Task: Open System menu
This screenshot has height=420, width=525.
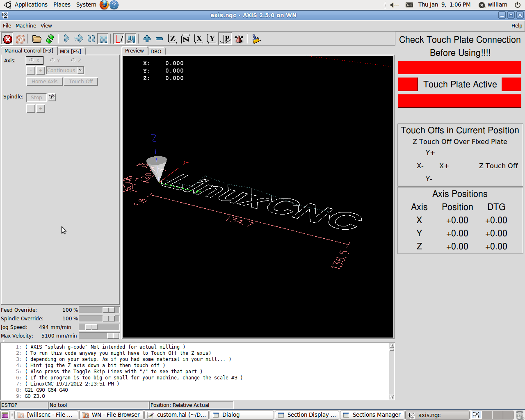Action: point(86,5)
